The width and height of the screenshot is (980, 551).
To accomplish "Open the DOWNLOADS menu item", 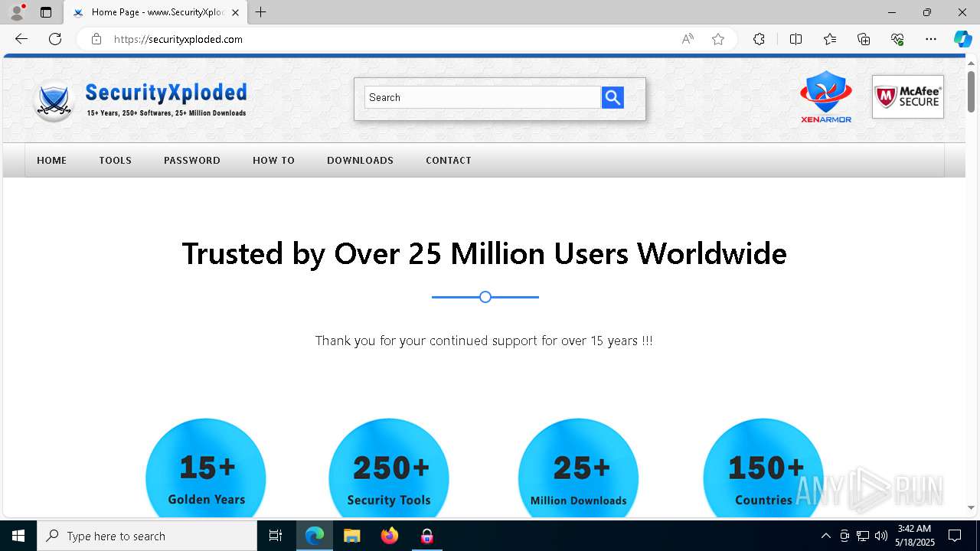I will [x=360, y=160].
